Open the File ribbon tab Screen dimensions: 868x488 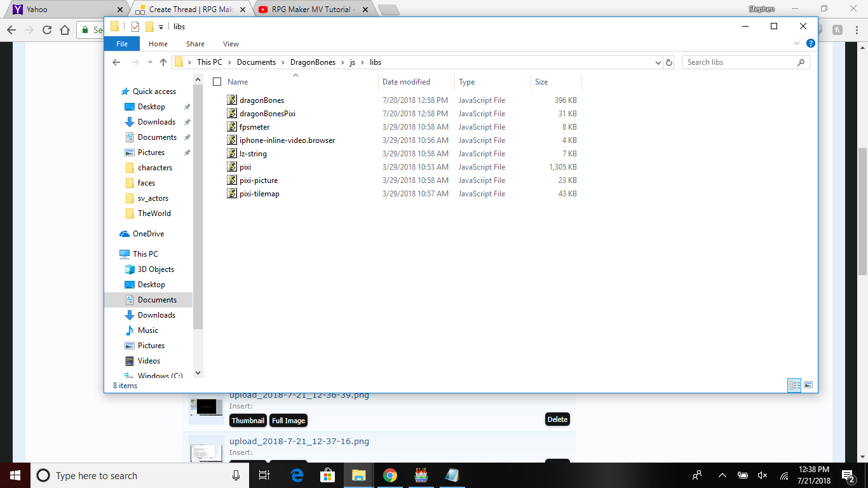(x=122, y=44)
